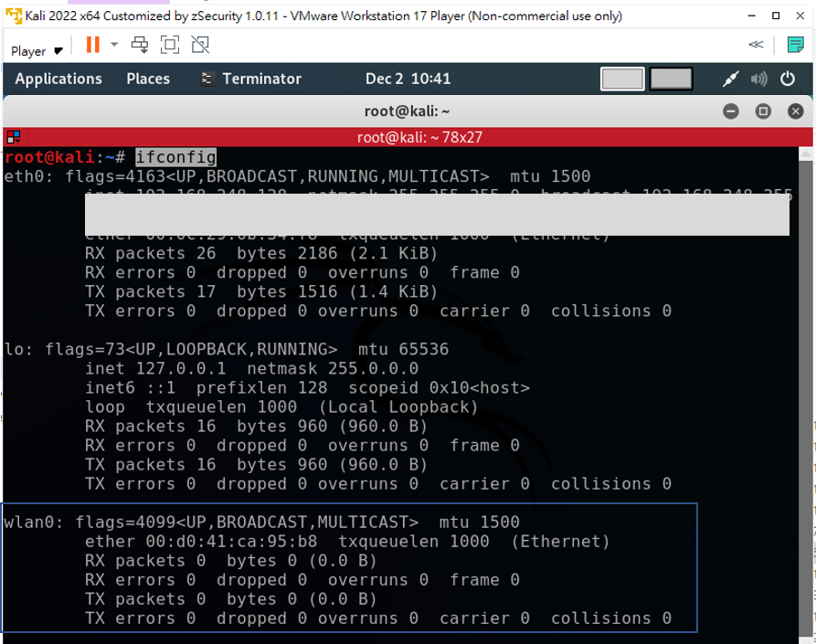This screenshot has width=816, height=644.
Task: Switch to the first workspace
Action: click(622, 79)
